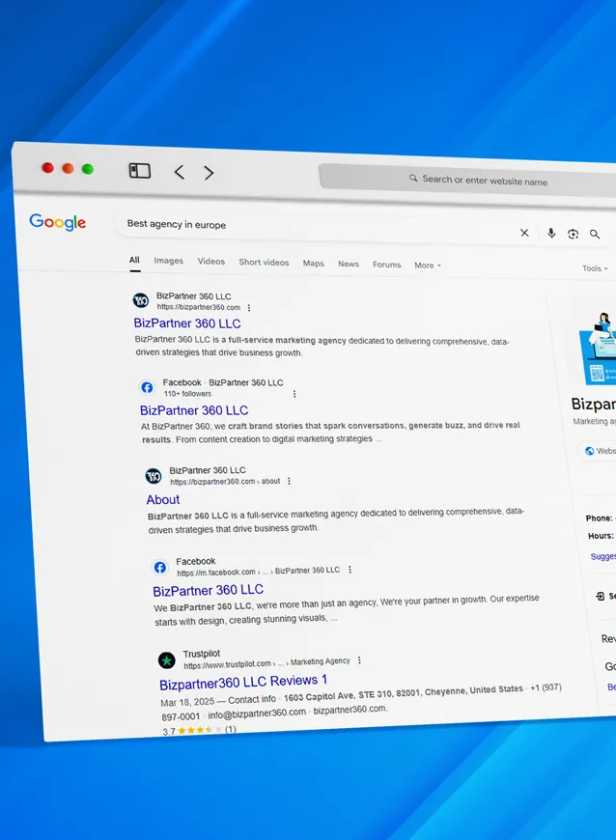Switch to the News tab

pyautogui.click(x=349, y=264)
